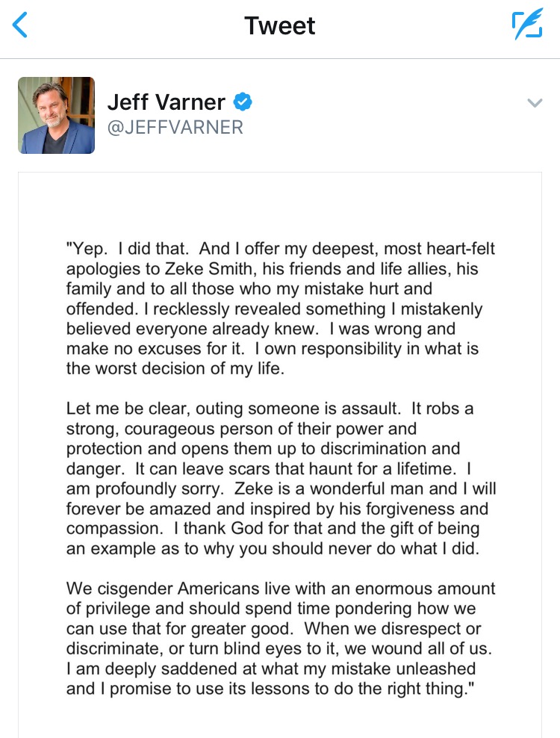Screen dimensions: 560x738
Task: Open Jeff Varner's profile photo
Action: (x=57, y=115)
